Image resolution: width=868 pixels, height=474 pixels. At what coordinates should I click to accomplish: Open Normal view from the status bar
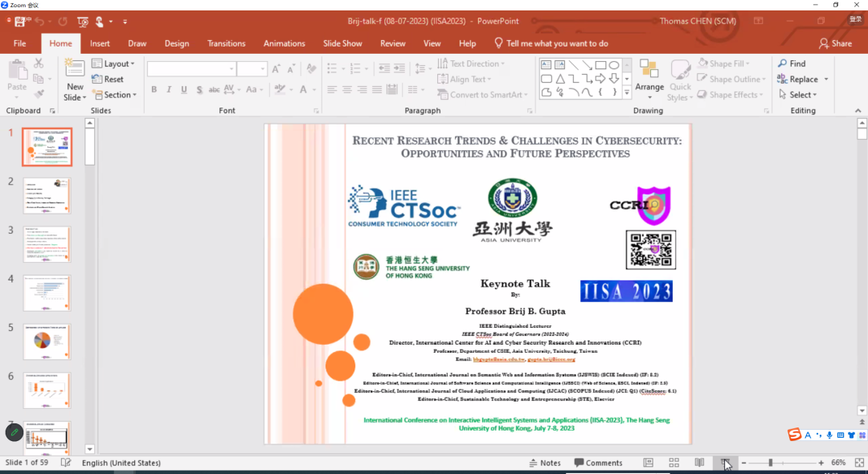point(649,463)
